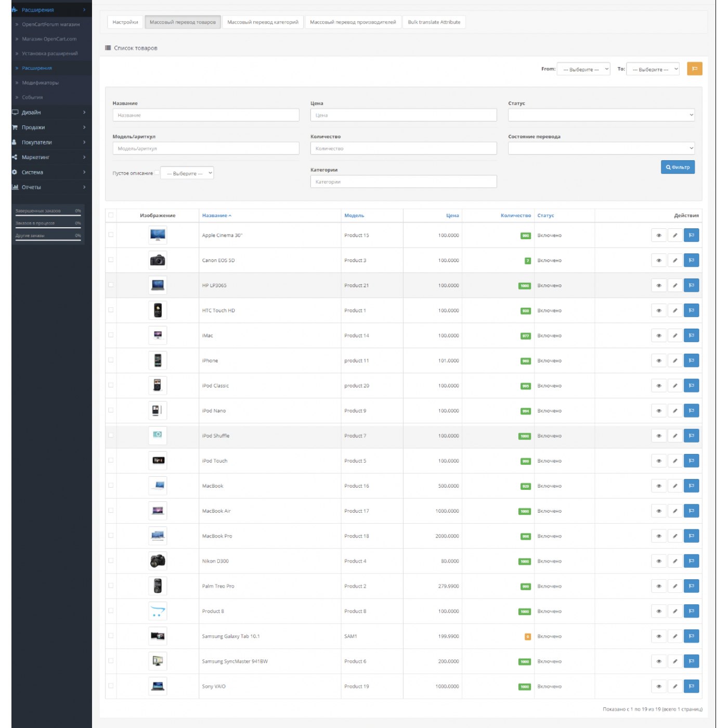Click the Название filter input field
728x728 pixels.
(205, 115)
